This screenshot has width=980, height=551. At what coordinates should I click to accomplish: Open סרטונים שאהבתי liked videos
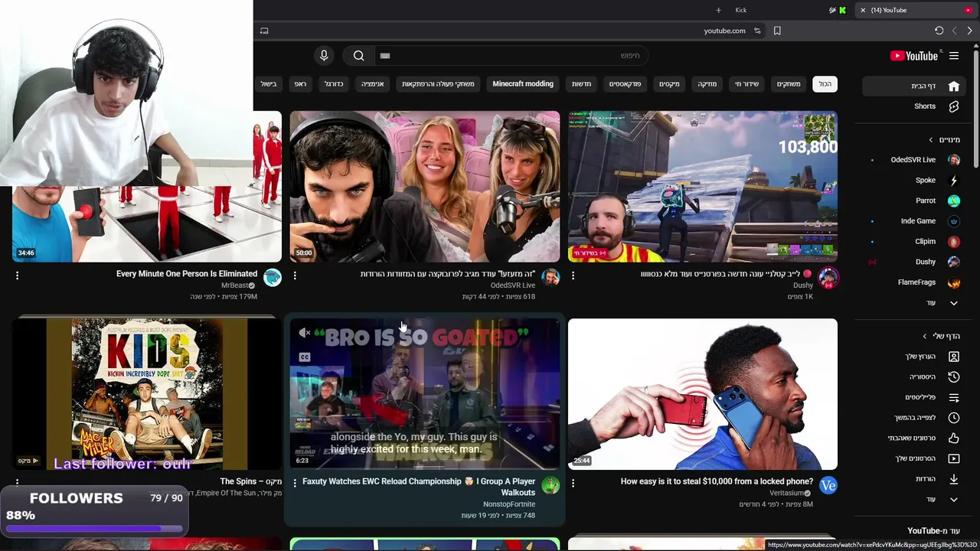[x=913, y=439]
